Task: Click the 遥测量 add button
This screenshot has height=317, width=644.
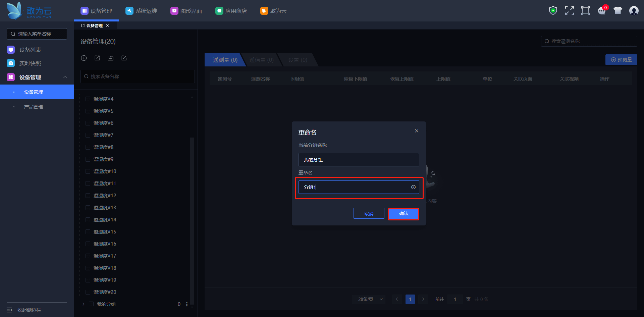Action: (x=621, y=60)
